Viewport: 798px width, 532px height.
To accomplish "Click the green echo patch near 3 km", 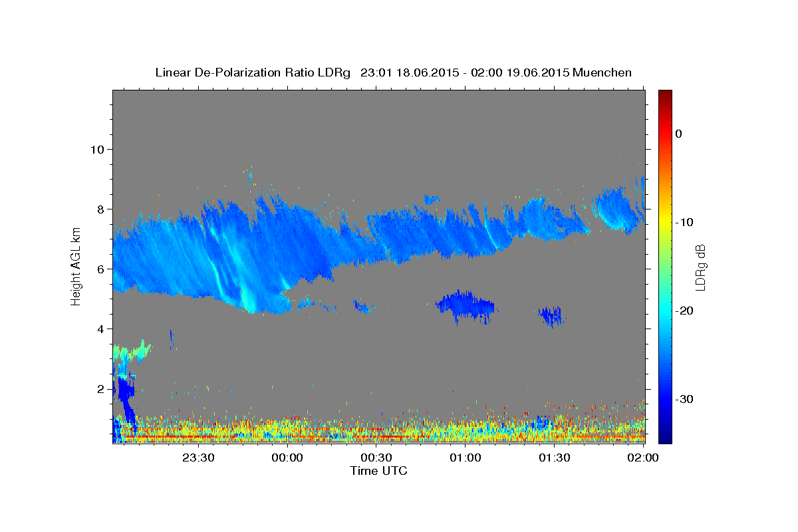I will click(x=130, y=352).
